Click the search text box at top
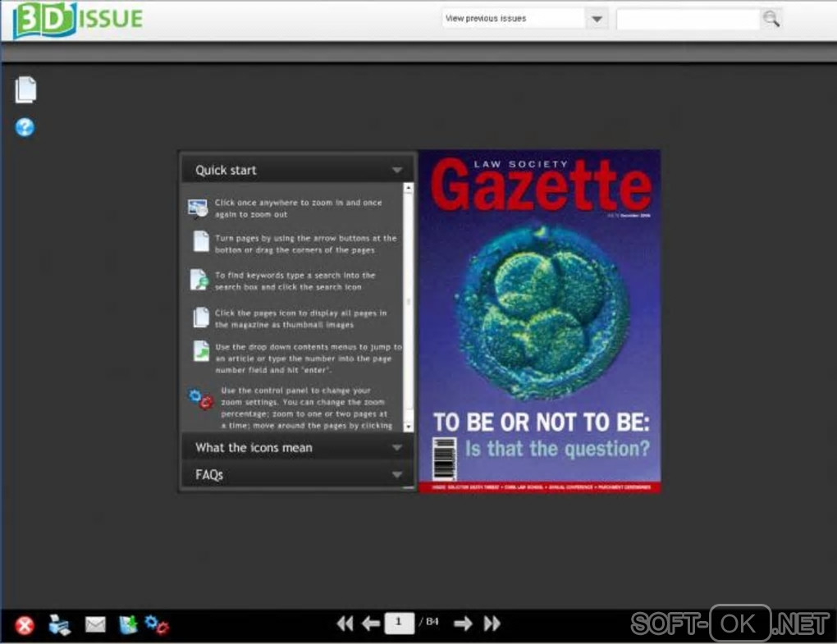 click(x=688, y=19)
